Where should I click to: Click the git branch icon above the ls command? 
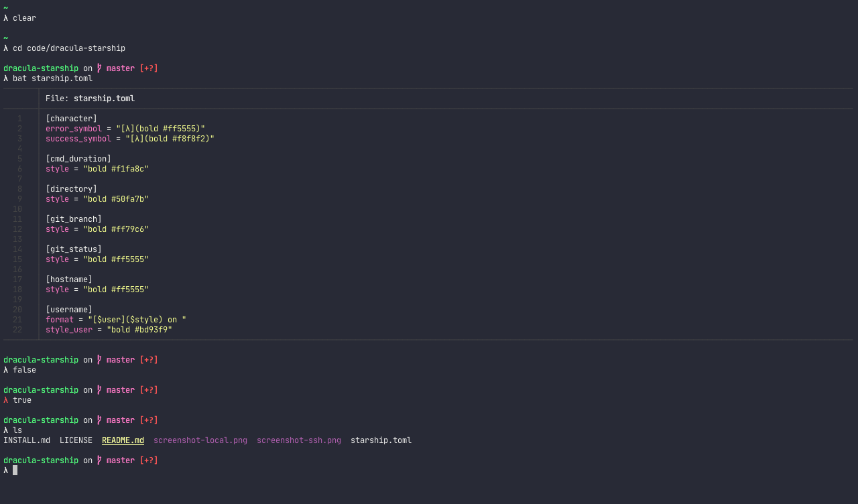click(99, 420)
